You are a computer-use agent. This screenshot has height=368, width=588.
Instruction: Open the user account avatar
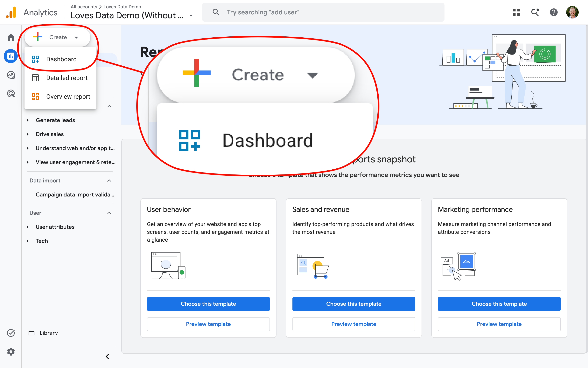click(572, 12)
